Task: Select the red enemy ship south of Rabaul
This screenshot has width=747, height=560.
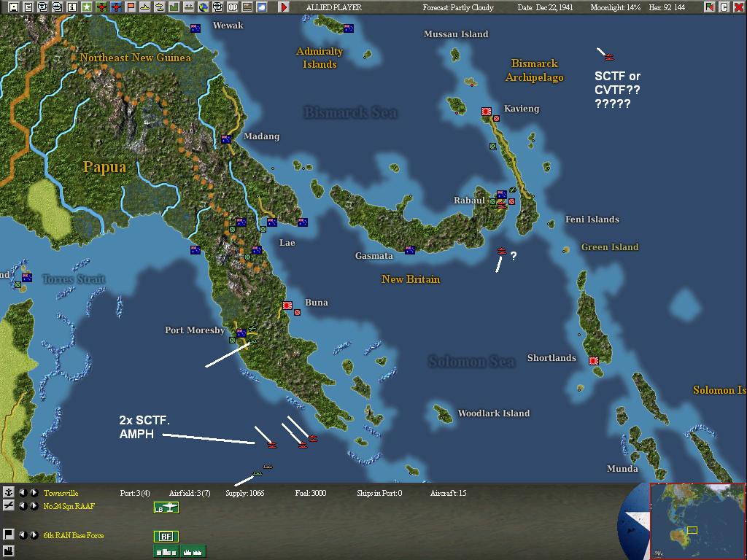Action: 502,251
